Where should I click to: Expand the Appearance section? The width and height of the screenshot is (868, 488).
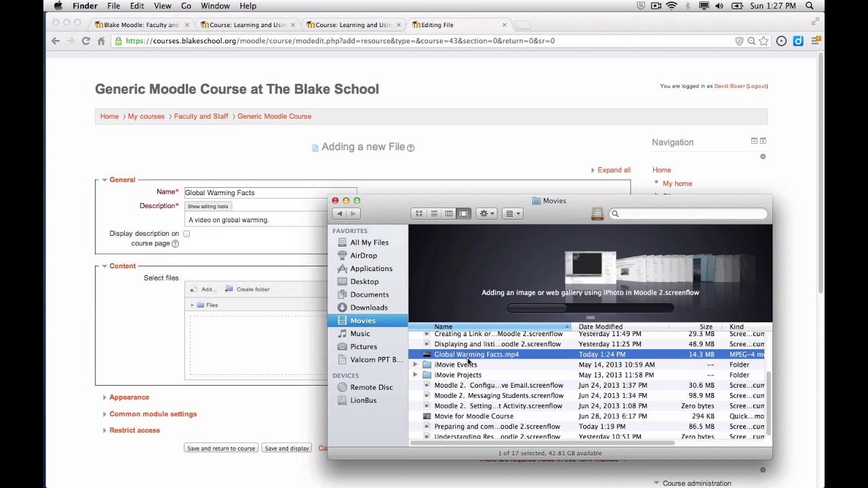coord(129,397)
